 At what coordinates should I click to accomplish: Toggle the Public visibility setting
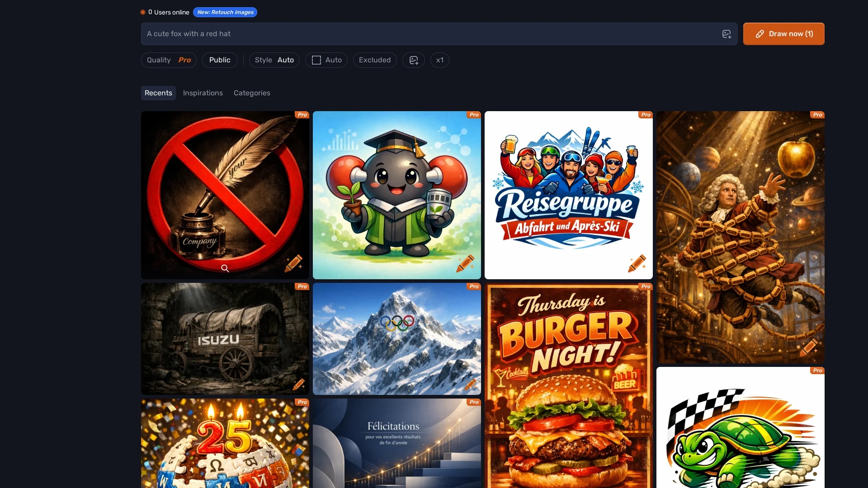click(220, 60)
